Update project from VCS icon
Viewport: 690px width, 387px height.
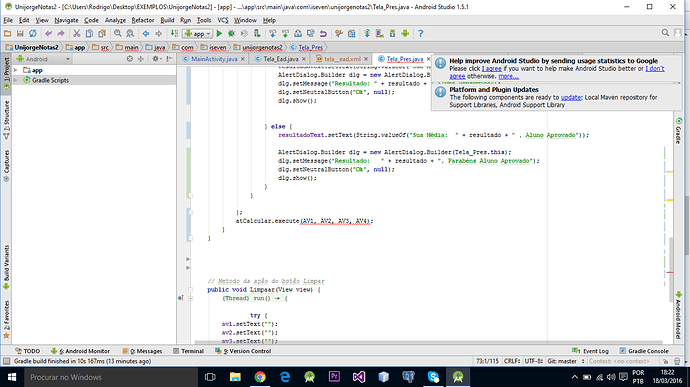(273, 33)
